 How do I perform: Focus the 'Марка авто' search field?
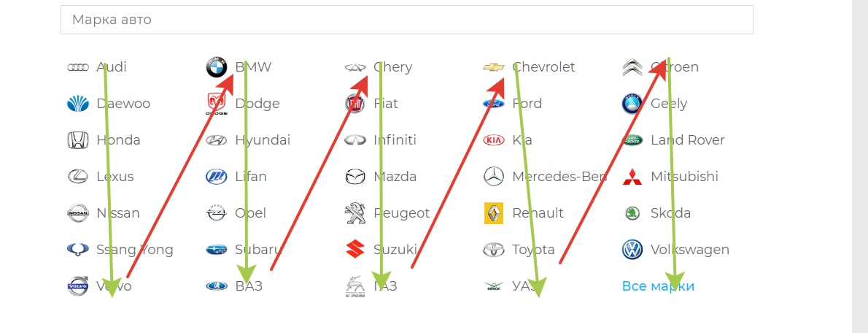tap(406, 20)
